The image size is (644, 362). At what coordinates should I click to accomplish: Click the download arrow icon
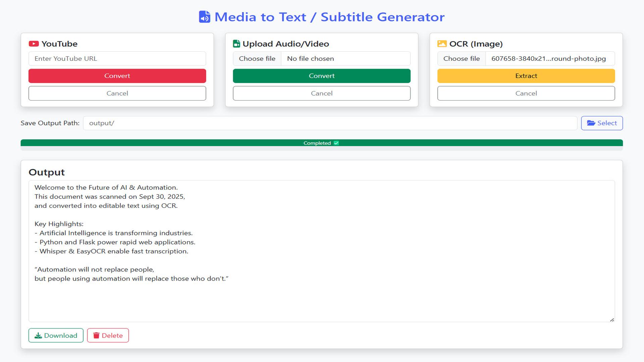(x=38, y=336)
